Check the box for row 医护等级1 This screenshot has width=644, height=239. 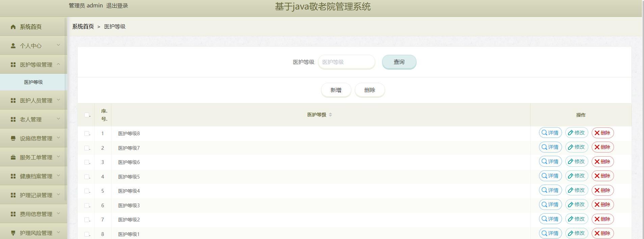point(87,234)
